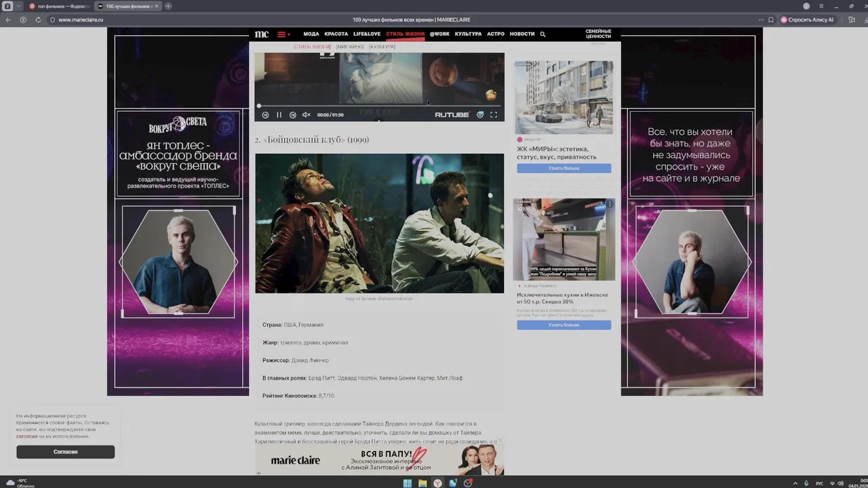Open the КРАСОТА menu section

[336, 34]
